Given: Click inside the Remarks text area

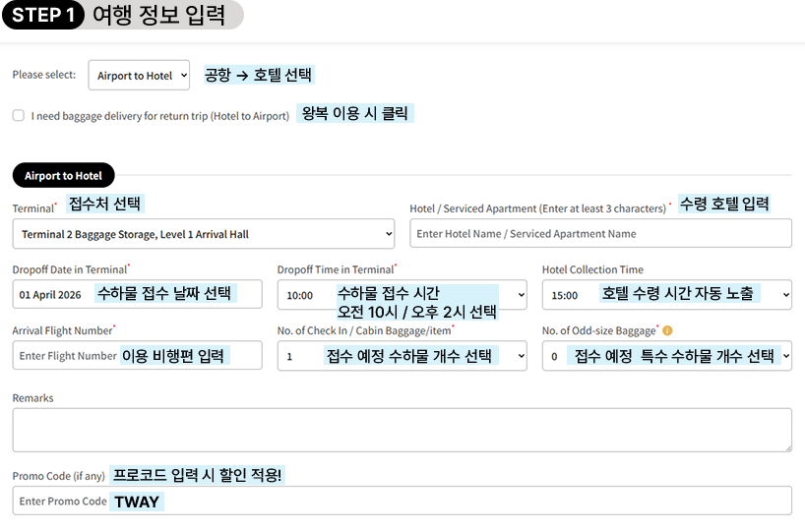Looking at the screenshot, I should (402, 430).
